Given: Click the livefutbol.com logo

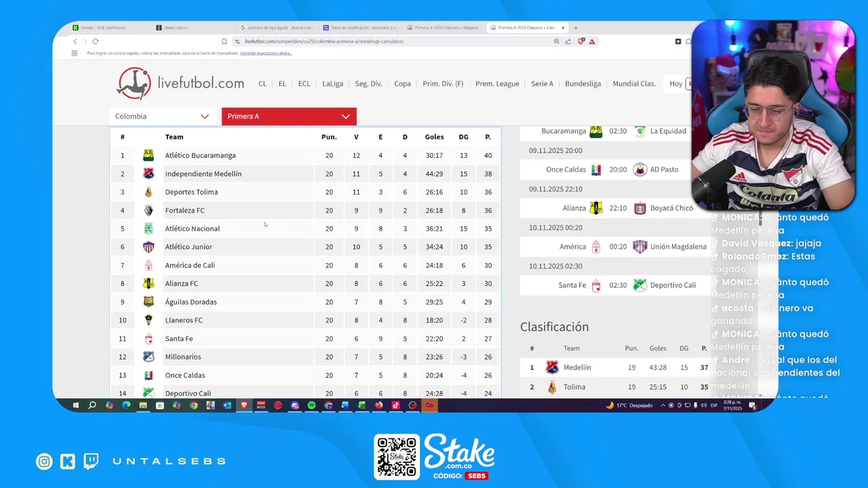Looking at the screenshot, I should [180, 83].
